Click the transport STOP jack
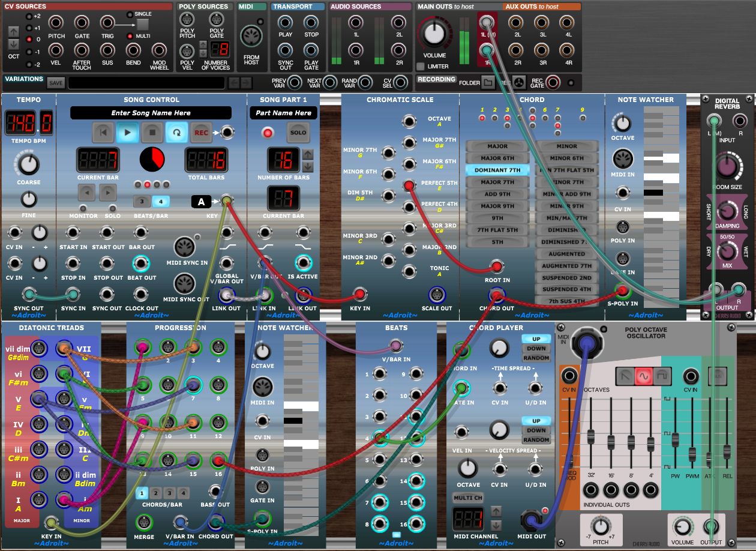Screen dimensions: 756x551 point(311,23)
